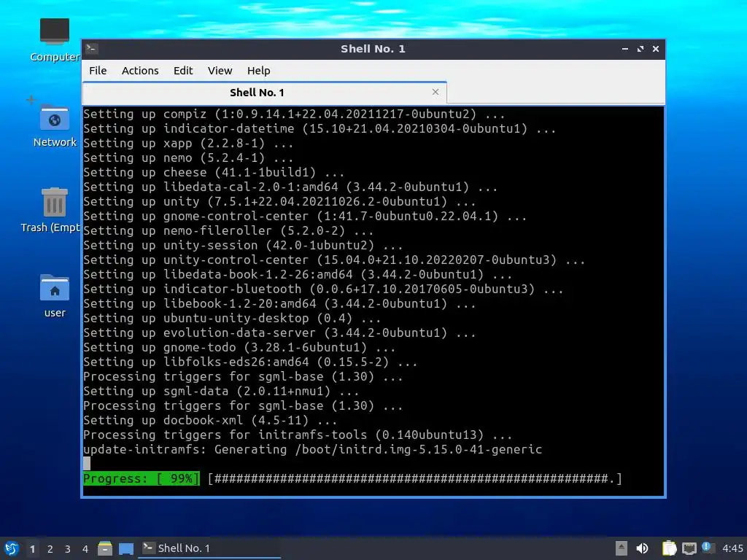Click the 'Setting up unity-control-center' line

click(334, 260)
